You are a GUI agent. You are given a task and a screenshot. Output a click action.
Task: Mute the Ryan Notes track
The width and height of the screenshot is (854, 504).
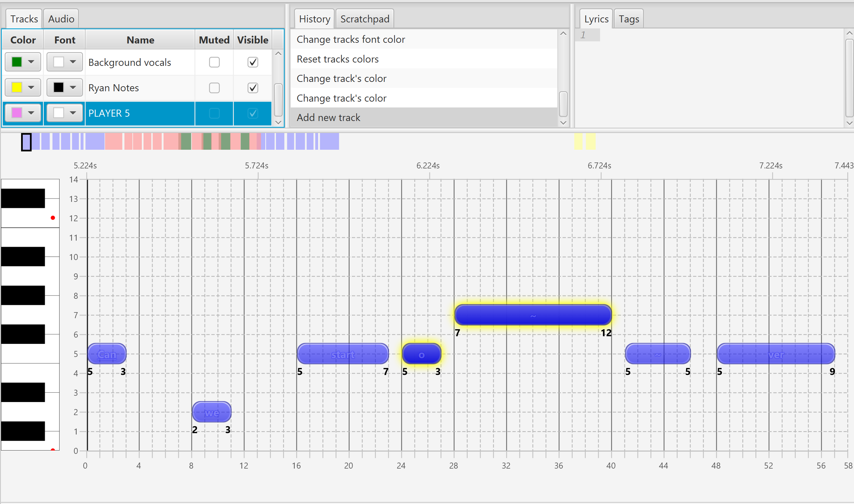click(214, 88)
